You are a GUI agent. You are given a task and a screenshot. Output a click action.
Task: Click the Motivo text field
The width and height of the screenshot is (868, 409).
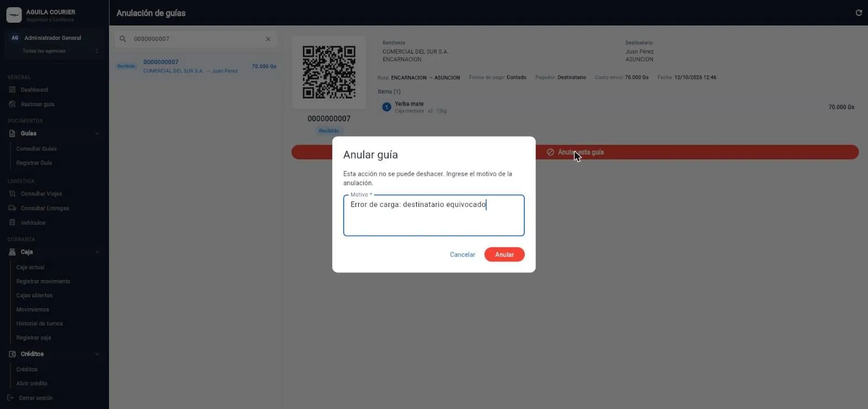434,215
